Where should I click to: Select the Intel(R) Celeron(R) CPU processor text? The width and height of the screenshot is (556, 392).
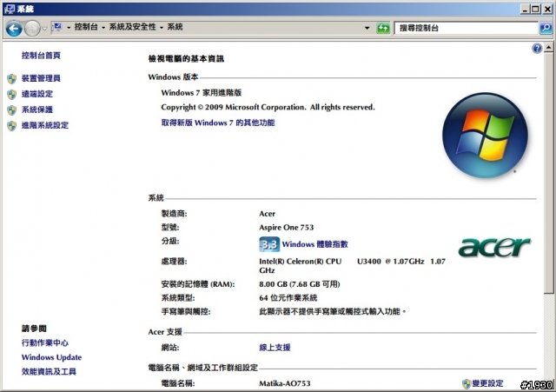tap(301, 262)
